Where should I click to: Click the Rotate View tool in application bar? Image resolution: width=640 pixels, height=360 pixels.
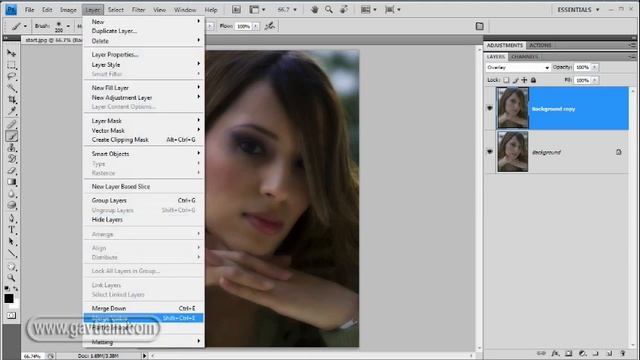coord(344,9)
